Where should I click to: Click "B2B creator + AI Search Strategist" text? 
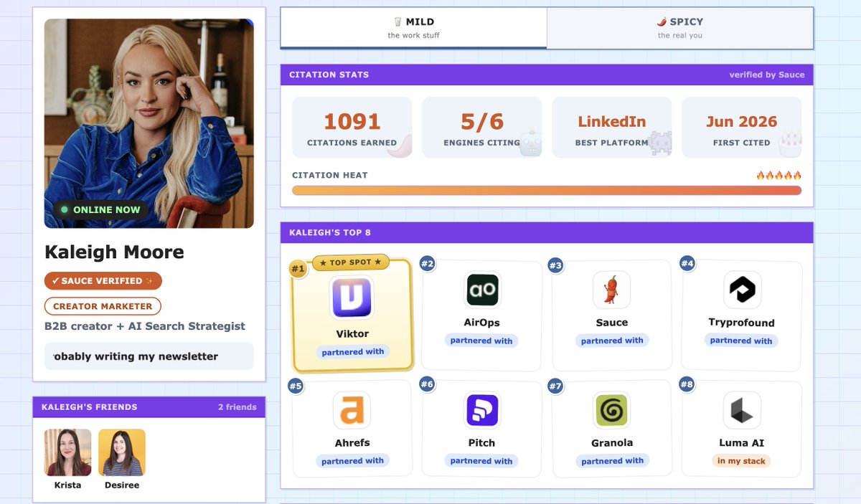point(145,326)
